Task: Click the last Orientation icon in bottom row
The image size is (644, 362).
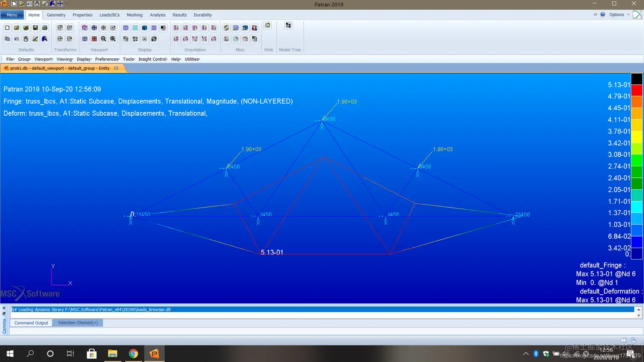Action: [x=213, y=39]
